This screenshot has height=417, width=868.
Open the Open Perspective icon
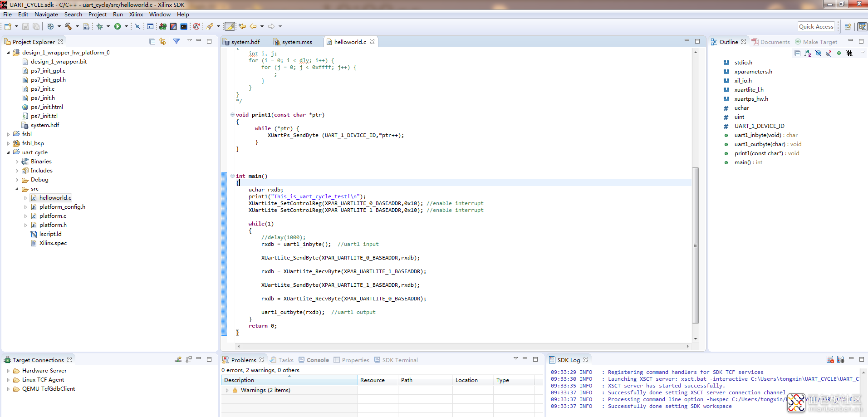tap(848, 27)
